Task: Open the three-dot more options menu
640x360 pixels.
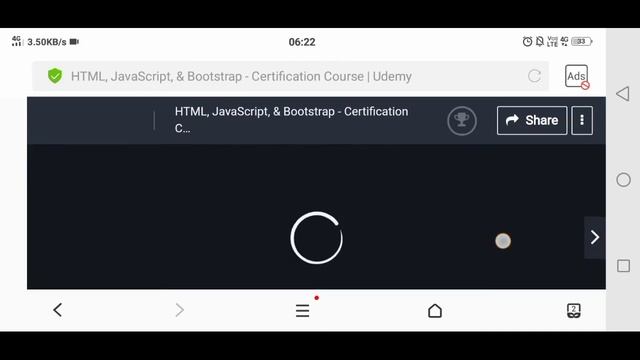Action: click(x=582, y=120)
